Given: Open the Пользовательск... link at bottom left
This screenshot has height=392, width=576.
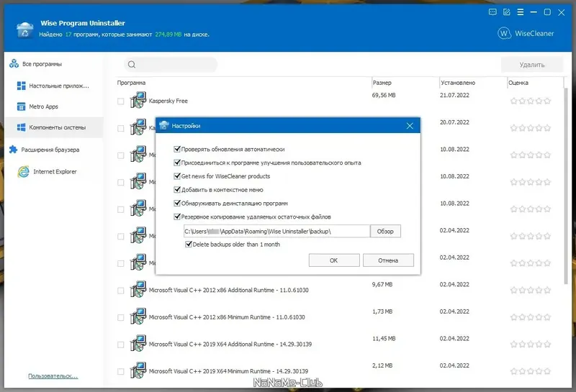Looking at the screenshot, I should tap(53, 376).
